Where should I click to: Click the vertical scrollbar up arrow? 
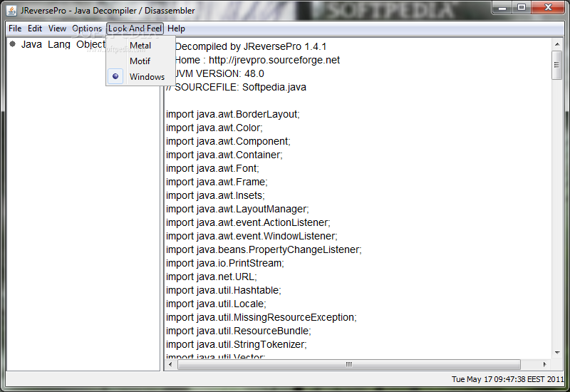[557, 44]
